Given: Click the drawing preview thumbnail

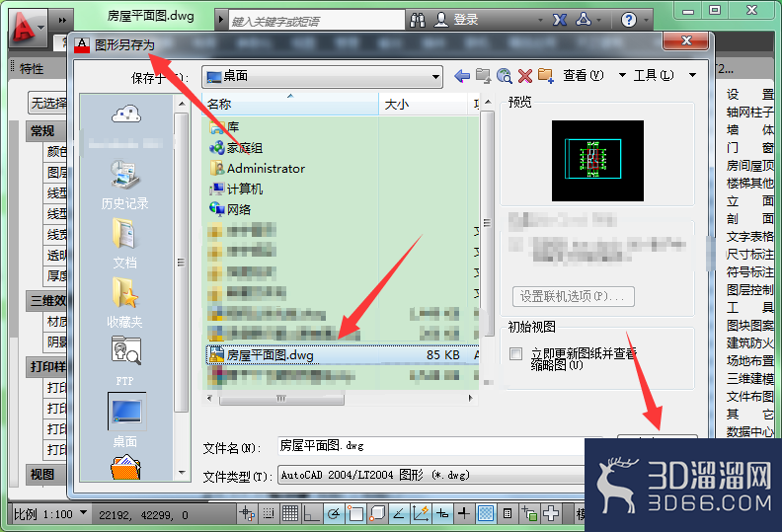Looking at the screenshot, I should (x=597, y=161).
